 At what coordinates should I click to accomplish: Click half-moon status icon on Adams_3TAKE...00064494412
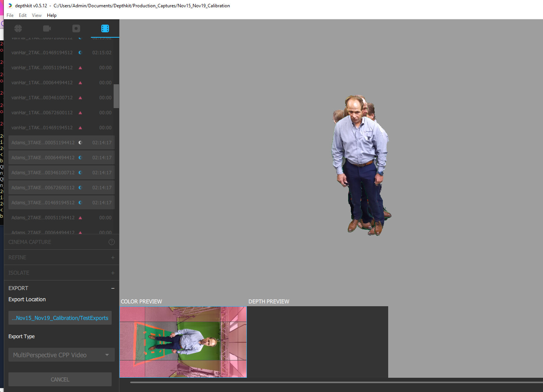click(x=80, y=158)
